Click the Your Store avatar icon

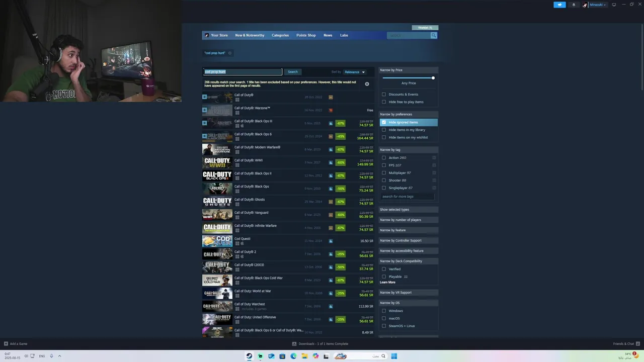pyautogui.click(x=207, y=35)
